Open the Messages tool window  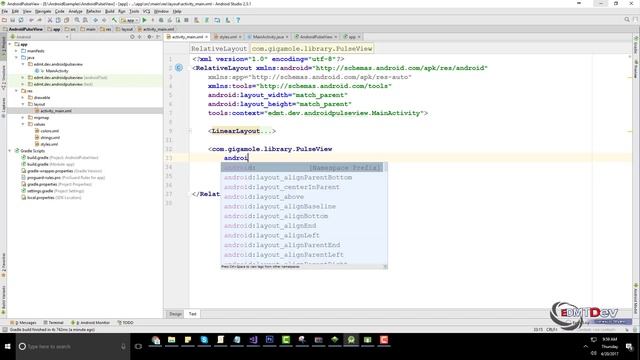coord(23,322)
